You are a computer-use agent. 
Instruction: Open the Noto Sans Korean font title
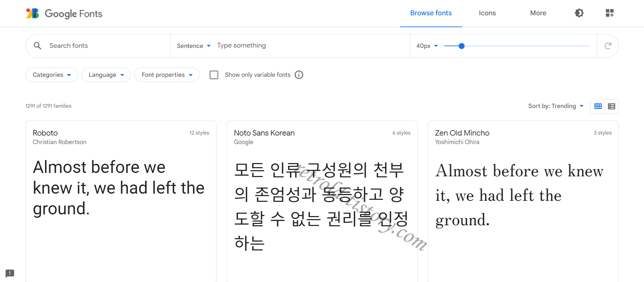point(264,133)
